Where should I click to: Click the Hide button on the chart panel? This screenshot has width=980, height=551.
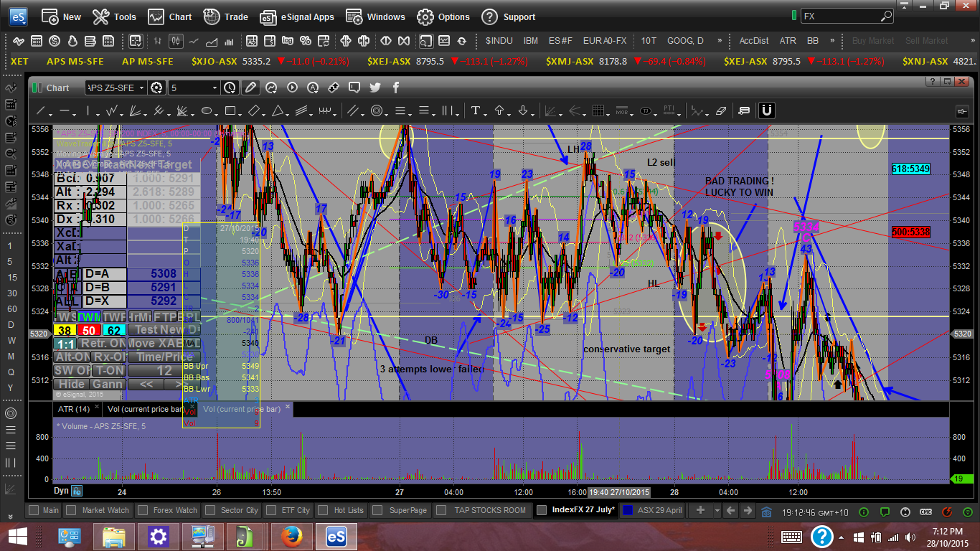tap(71, 384)
